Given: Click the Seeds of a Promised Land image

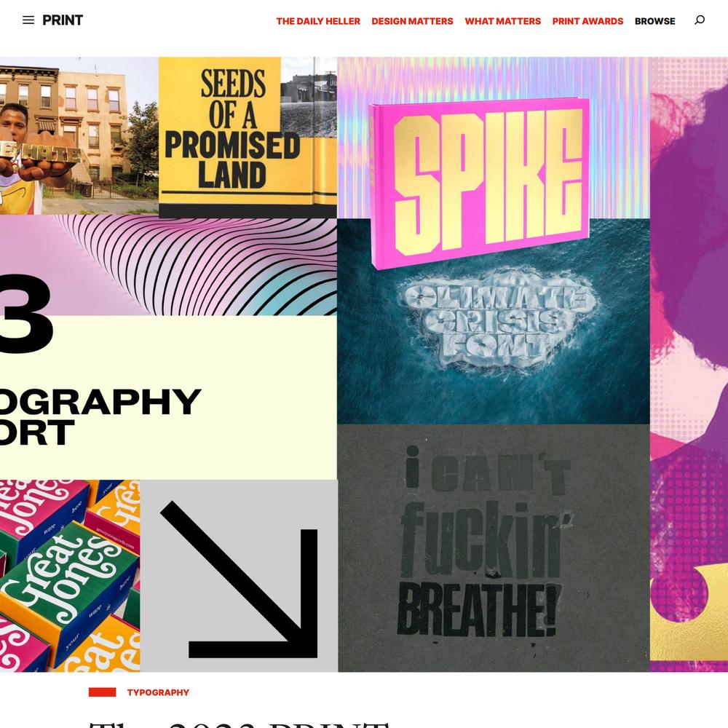Looking at the screenshot, I should pyautogui.click(x=248, y=138).
